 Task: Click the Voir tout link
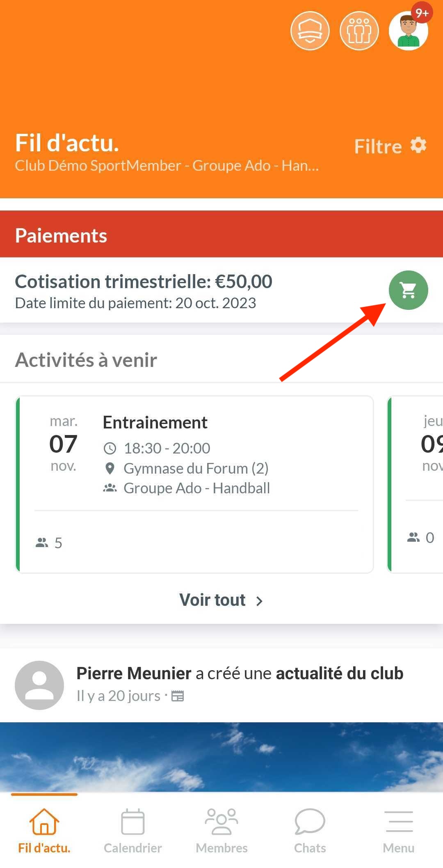[x=212, y=600]
